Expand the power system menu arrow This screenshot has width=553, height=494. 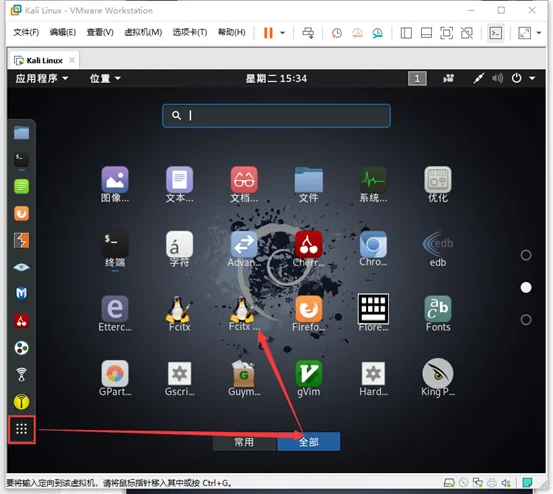[532, 78]
